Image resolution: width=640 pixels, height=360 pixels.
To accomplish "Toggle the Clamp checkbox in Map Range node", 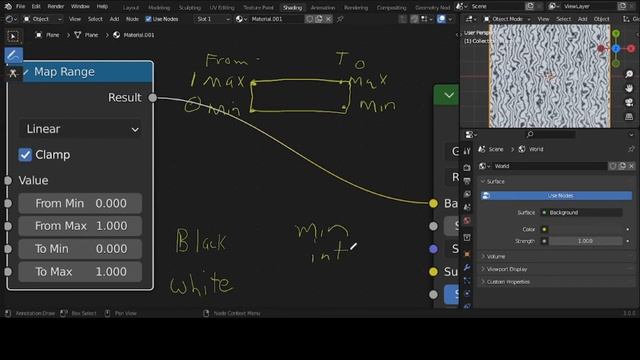I will (25, 155).
